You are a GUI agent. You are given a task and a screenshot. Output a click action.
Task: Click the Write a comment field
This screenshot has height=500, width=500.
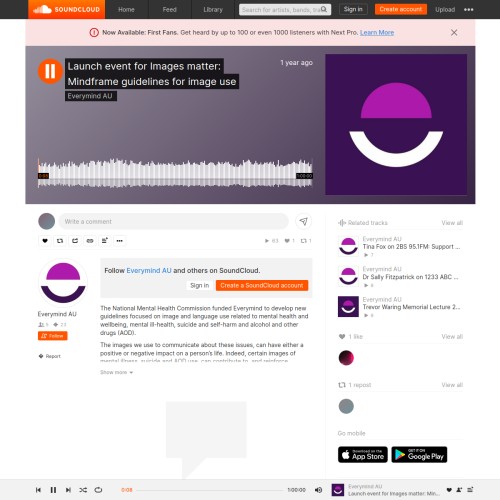174,221
